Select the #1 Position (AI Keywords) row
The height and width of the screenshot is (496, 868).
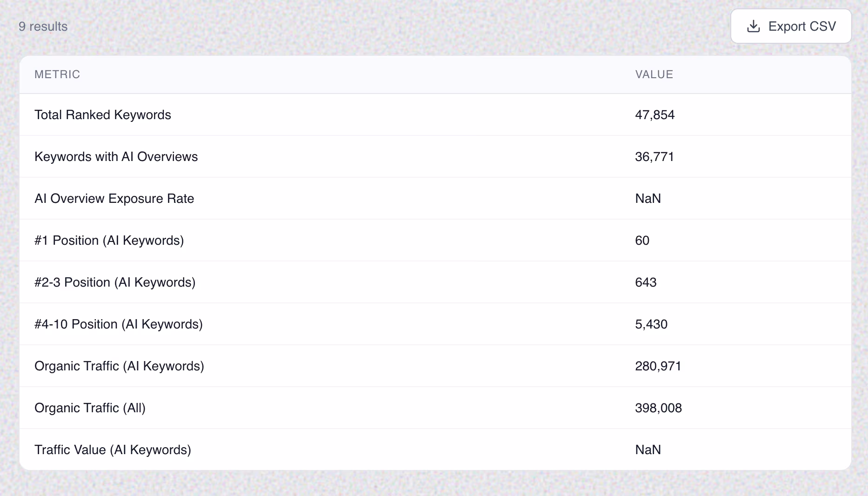point(435,241)
